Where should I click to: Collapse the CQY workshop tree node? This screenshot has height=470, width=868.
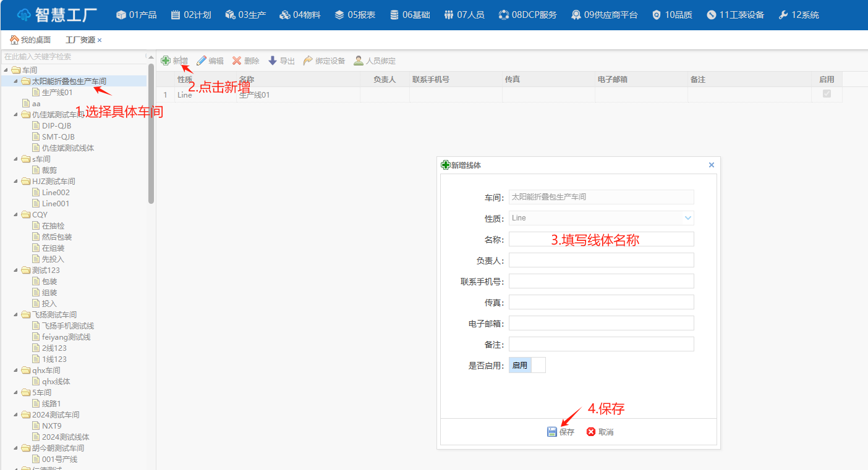pos(15,215)
